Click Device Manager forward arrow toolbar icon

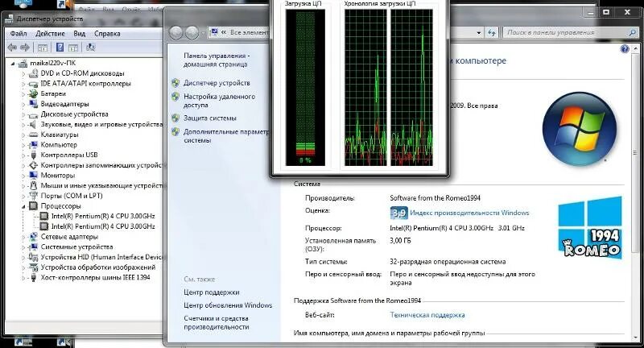[25, 48]
